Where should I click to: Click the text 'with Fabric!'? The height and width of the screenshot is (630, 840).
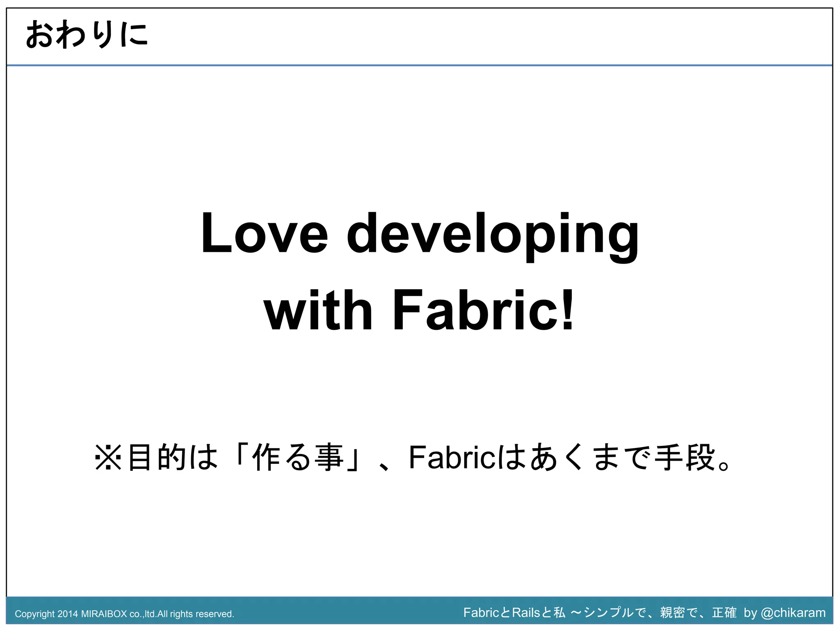pos(420,310)
